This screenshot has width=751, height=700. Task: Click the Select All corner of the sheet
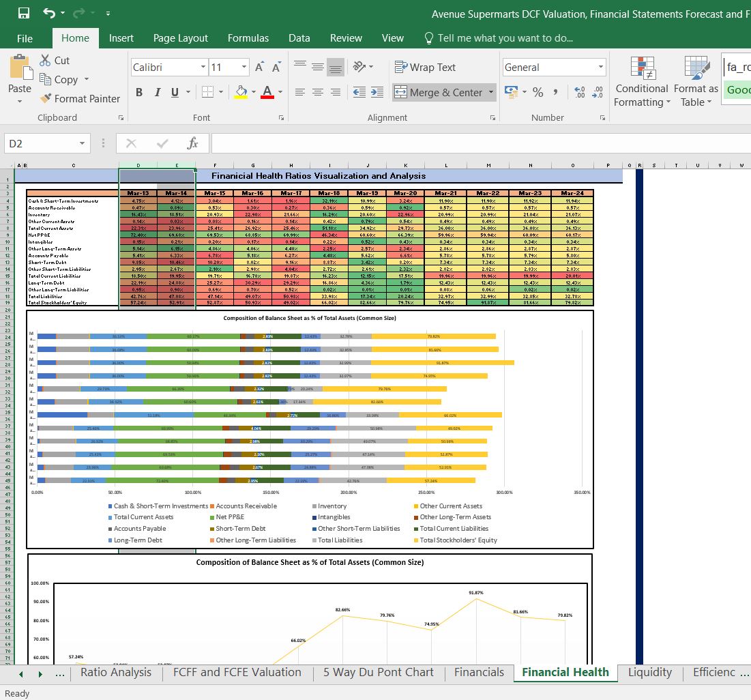9,165
